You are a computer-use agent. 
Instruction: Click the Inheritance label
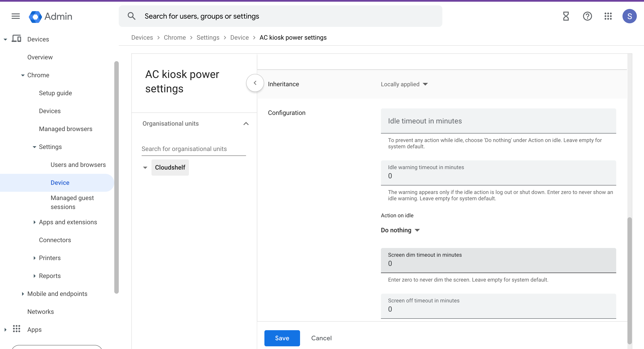pos(283,84)
